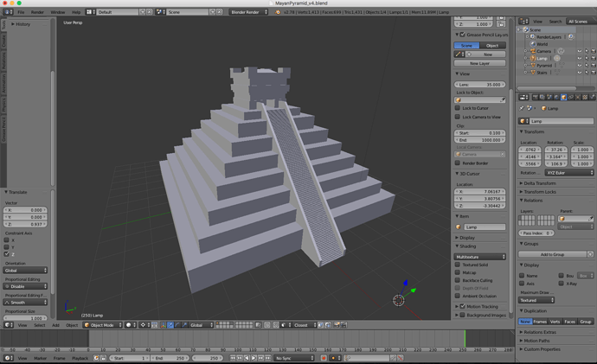Click the eyedropper in Lock to Object field
Viewport: 597px width, 364px height.
[502, 100]
